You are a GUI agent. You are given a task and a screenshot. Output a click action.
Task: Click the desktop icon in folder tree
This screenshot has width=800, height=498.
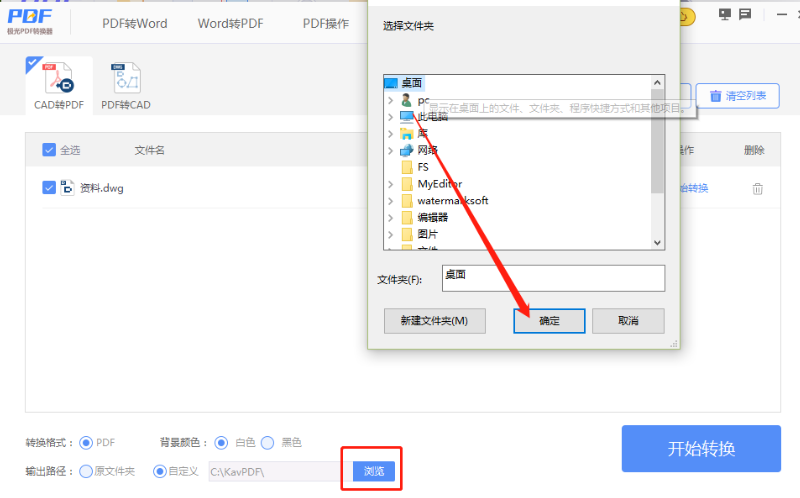click(391, 83)
